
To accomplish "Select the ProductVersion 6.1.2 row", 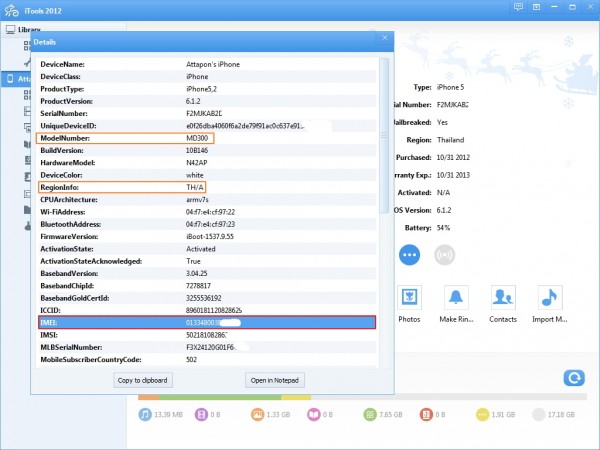I will point(207,101).
